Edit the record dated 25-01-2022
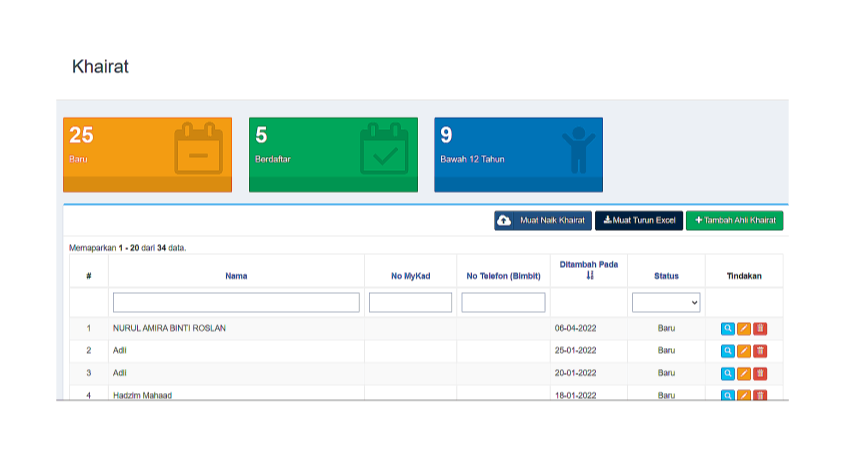Viewport: 849px width, 453px height. [744, 351]
